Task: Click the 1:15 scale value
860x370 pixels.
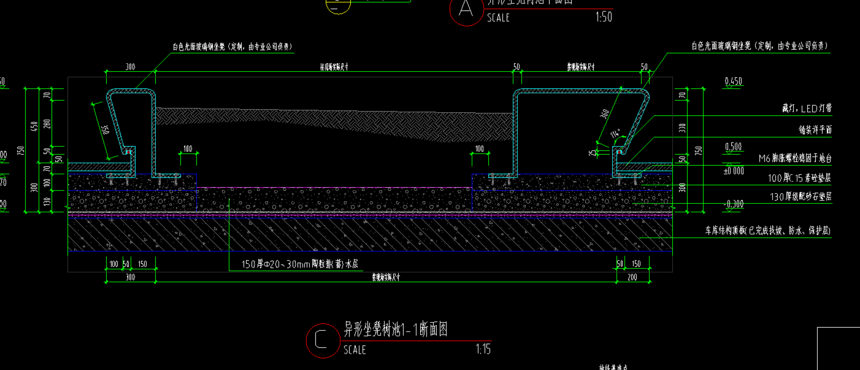Action: click(483, 349)
